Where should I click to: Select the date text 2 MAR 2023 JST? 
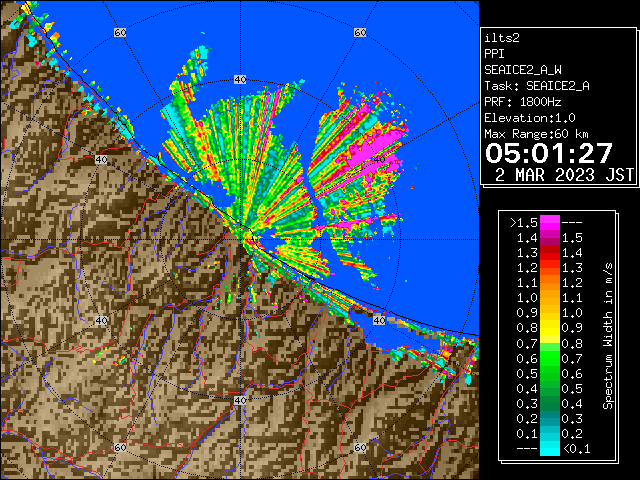[x=564, y=175]
